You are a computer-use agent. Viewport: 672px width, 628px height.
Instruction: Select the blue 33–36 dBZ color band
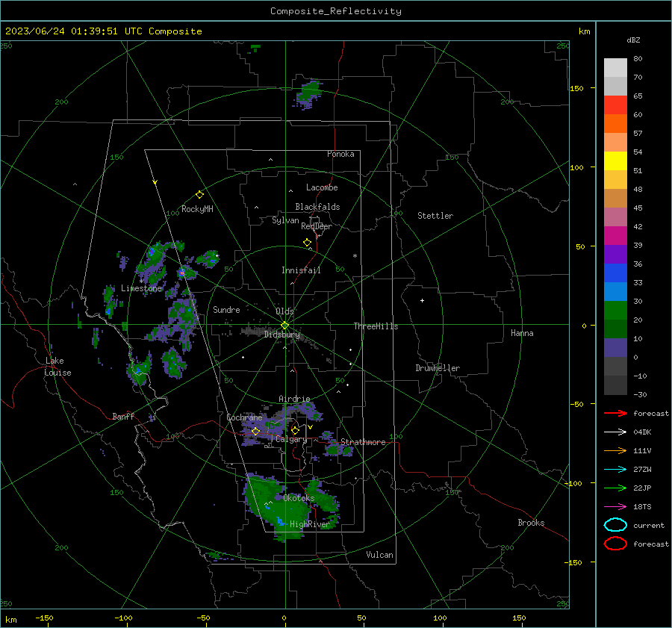[x=615, y=273]
